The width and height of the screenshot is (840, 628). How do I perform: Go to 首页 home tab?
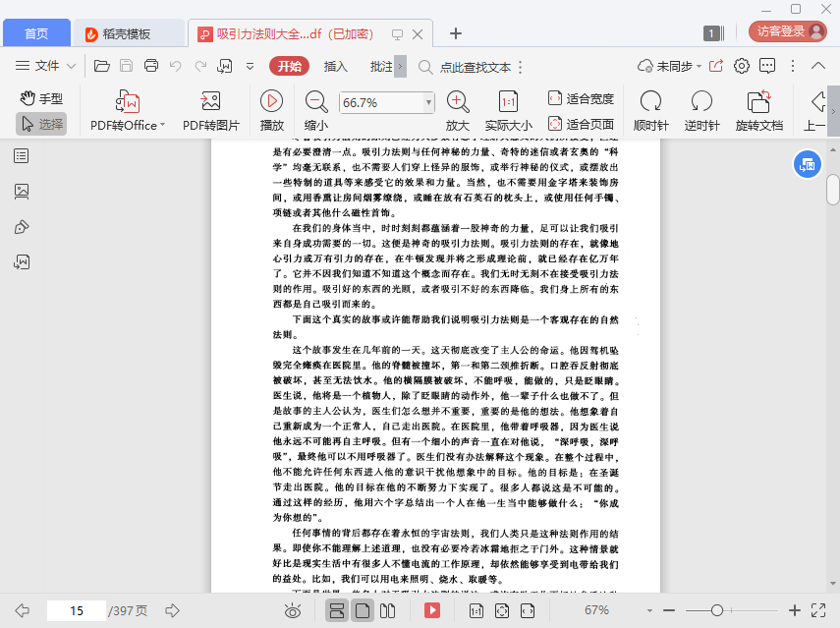tap(36, 33)
